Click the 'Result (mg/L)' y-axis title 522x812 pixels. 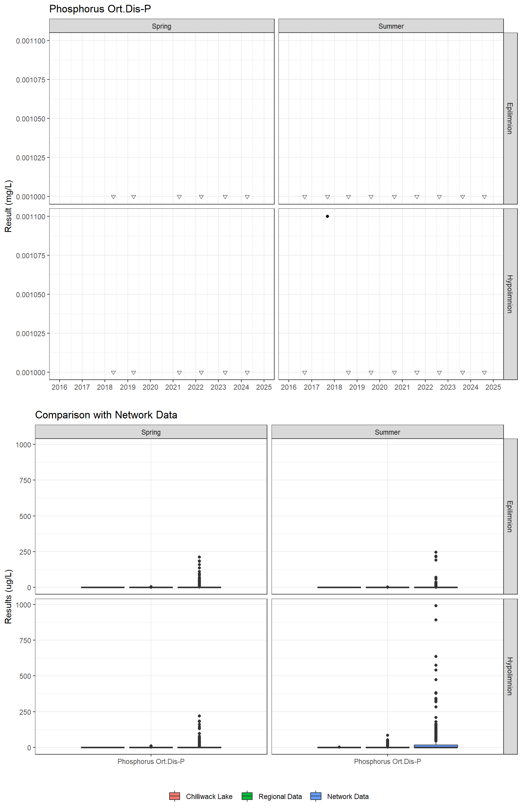pos(8,206)
